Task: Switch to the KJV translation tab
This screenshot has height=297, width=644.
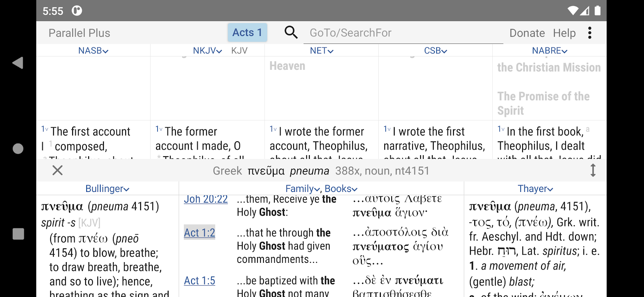Action: (239, 51)
